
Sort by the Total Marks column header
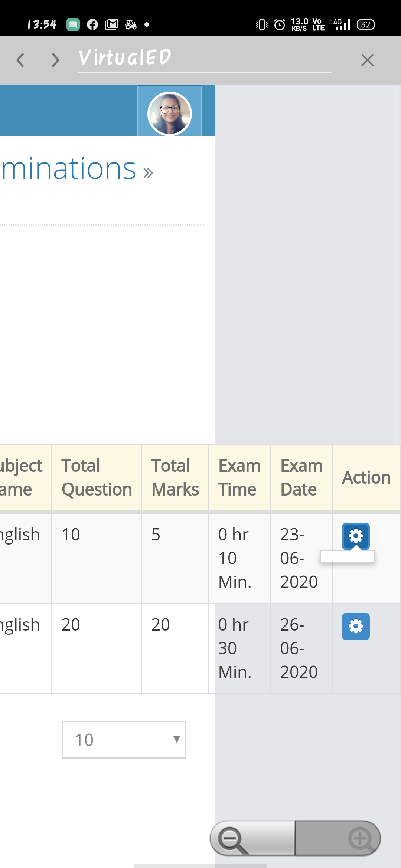coord(175,477)
